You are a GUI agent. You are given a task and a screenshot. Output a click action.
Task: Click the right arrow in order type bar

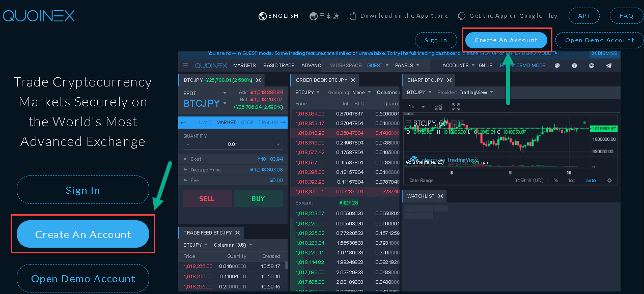(284, 123)
